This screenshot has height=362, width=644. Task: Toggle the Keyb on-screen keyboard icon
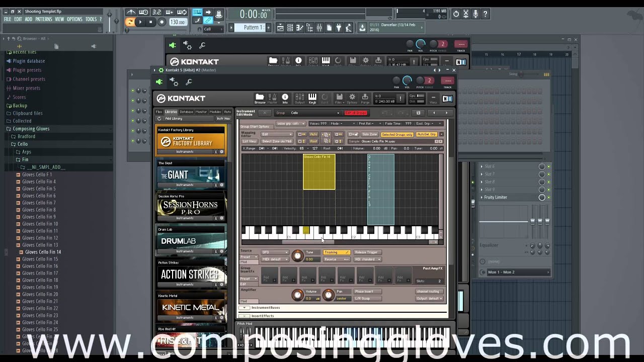[x=312, y=99]
